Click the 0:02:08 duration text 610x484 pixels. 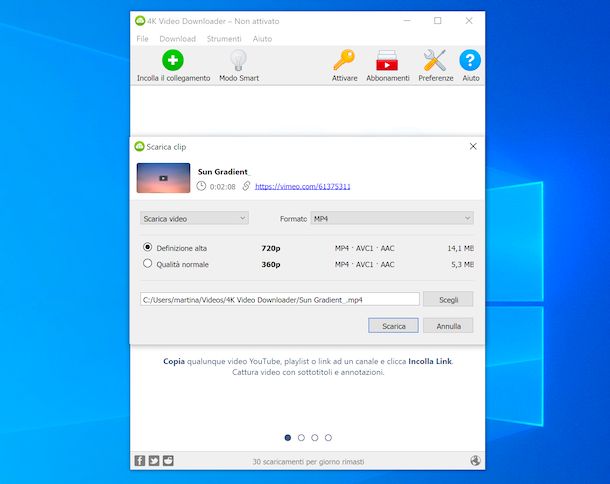(223, 187)
